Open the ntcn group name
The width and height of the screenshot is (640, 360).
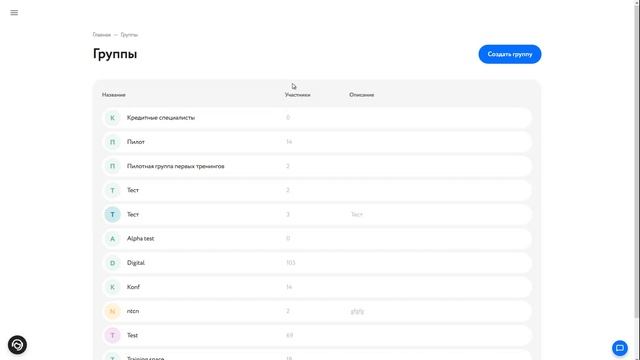click(x=133, y=311)
